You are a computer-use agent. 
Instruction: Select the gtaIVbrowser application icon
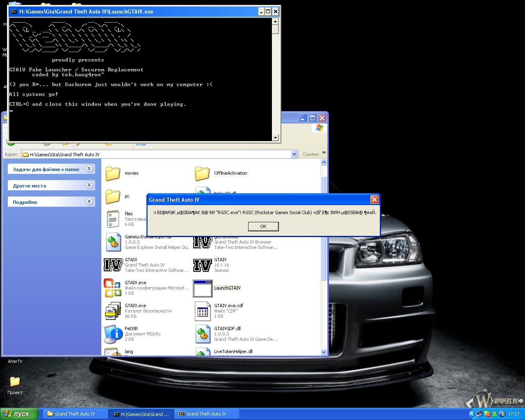(202, 242)
